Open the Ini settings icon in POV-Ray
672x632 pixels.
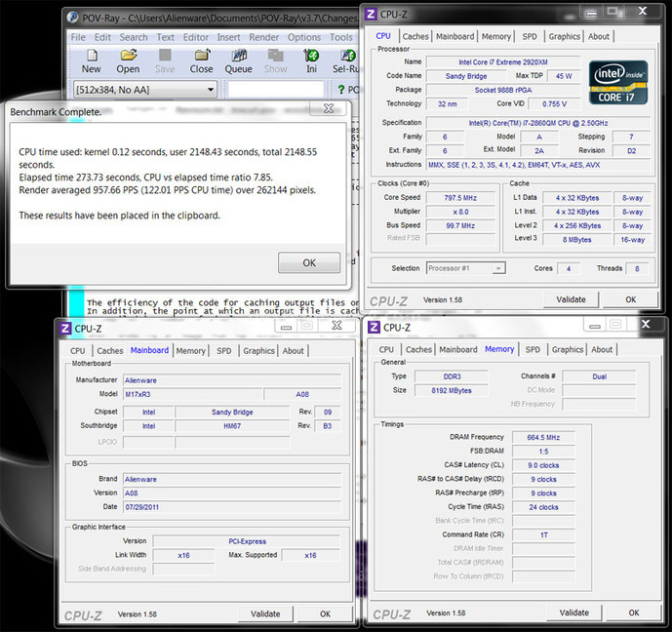(x=311, y=55)
